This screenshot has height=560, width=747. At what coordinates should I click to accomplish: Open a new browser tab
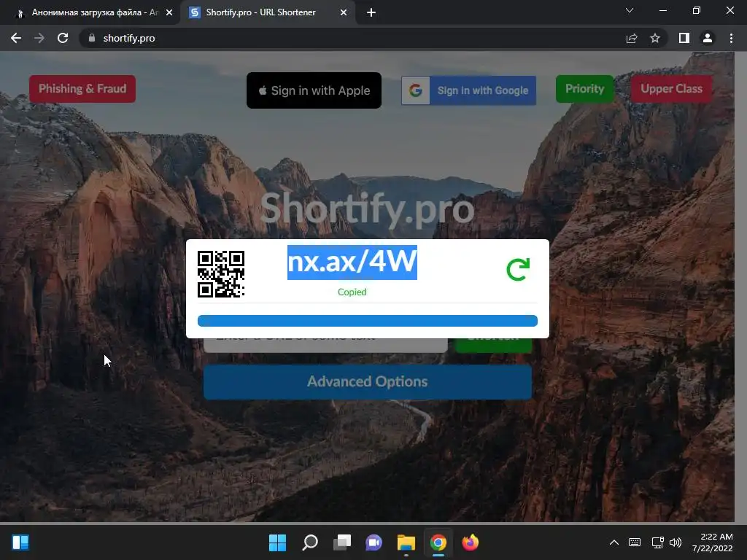click(x=371, y=12)
